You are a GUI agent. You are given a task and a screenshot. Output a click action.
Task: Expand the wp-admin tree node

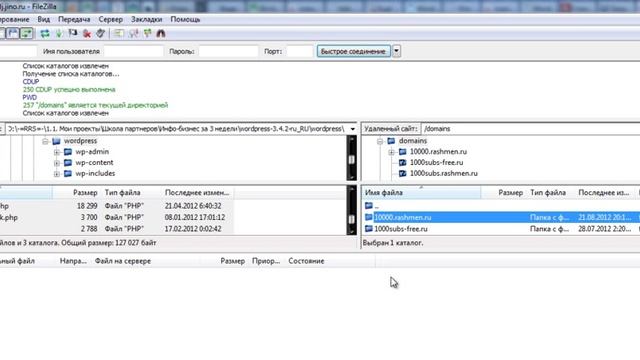pos(57,152)
